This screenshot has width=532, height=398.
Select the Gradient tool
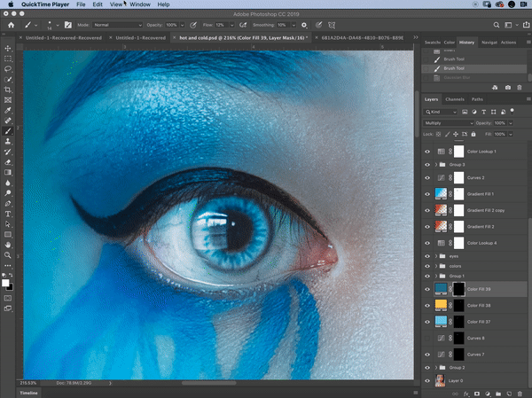click(x=8, y=172)
